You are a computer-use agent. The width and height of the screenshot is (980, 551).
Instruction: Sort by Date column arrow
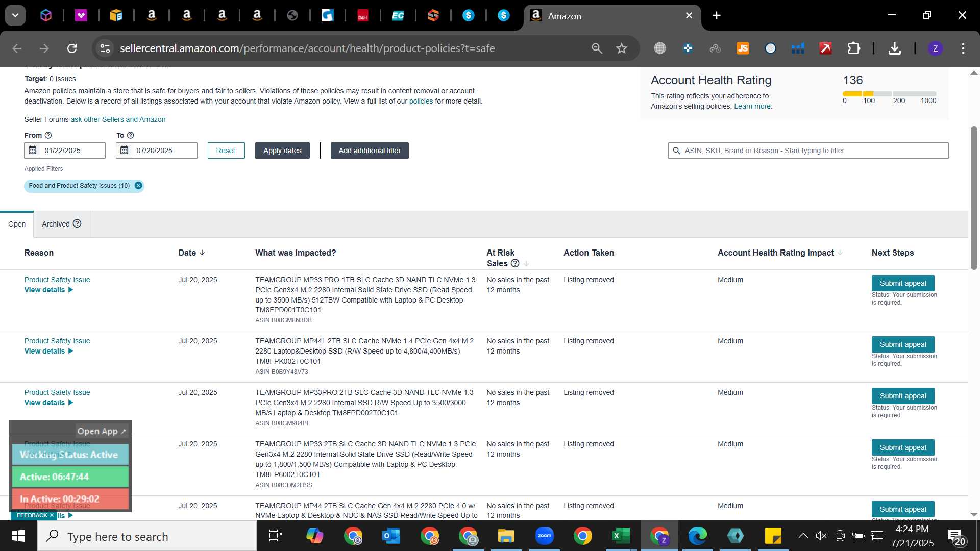click(x=202, y=253)
